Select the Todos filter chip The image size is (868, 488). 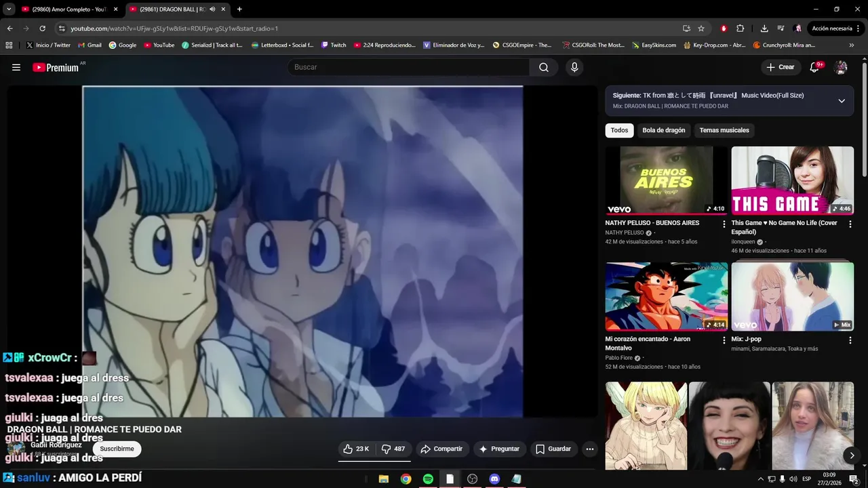click(619, 130)
